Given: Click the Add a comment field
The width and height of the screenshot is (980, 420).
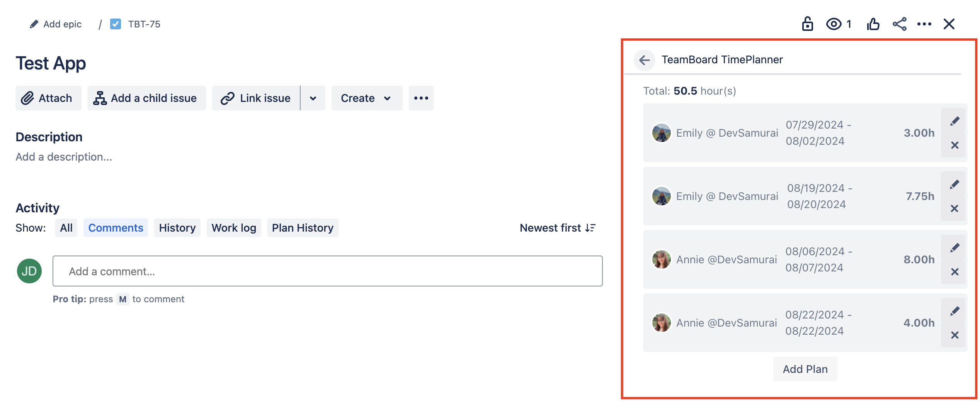Looking at the screenshot, I should 327,271.
